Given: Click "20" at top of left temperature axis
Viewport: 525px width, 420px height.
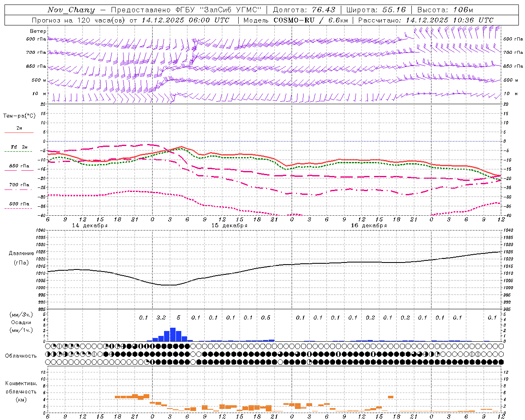Looking at the screenshot, I should coord(43,105).
